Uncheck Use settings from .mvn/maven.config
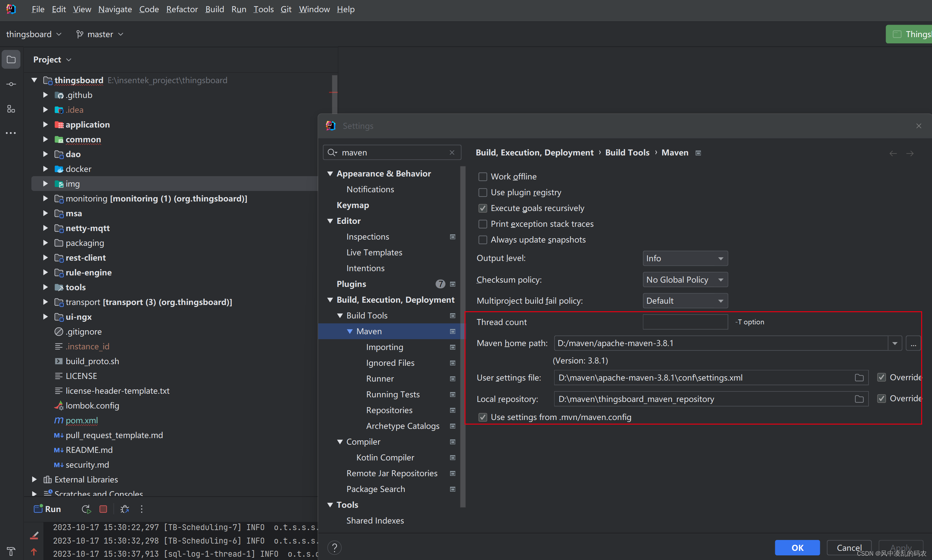This screenshot has height=560, width=932. pos(482,417)
